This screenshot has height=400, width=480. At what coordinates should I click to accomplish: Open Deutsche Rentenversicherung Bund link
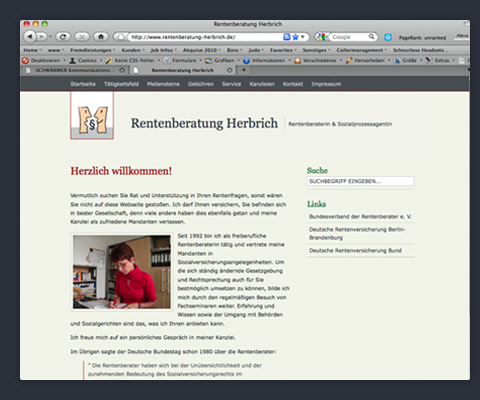click(355, 251)
